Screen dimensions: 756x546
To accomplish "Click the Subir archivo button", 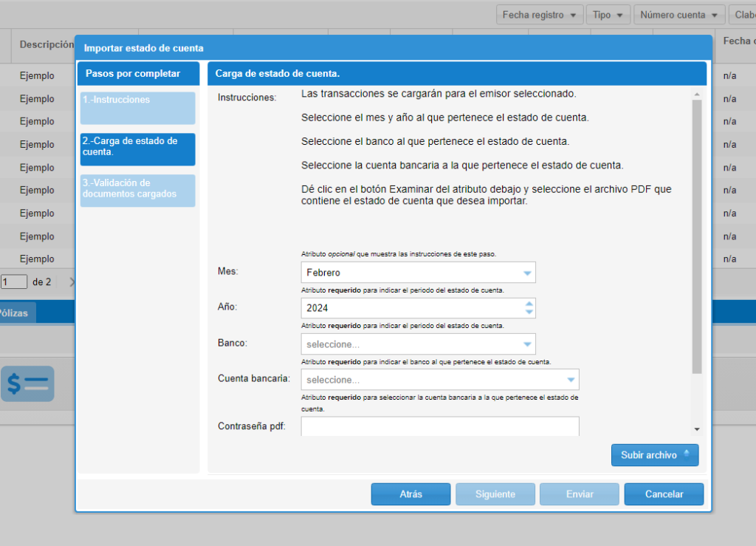I will click(650, 454).
